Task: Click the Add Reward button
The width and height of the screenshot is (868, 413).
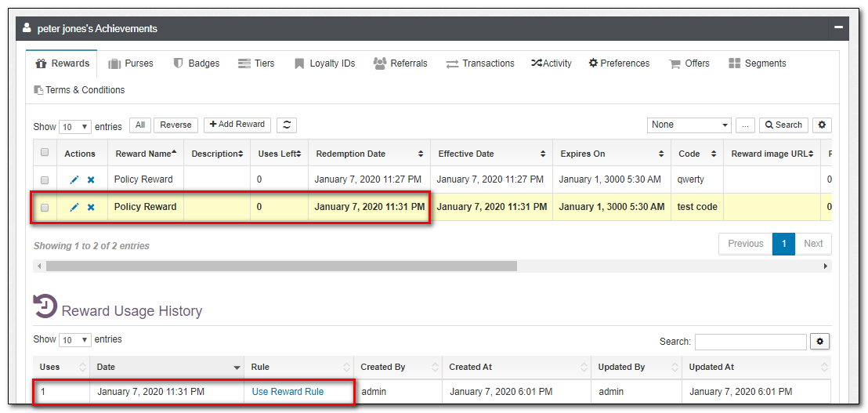Action: [237, 125]
